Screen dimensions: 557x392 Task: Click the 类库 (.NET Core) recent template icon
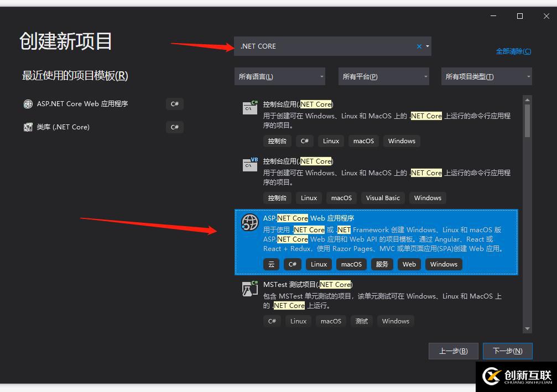pos(28,127)
